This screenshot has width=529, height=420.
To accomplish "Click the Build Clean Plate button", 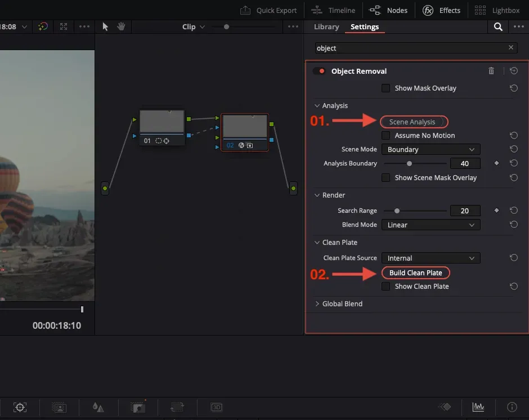I will 416,273.
